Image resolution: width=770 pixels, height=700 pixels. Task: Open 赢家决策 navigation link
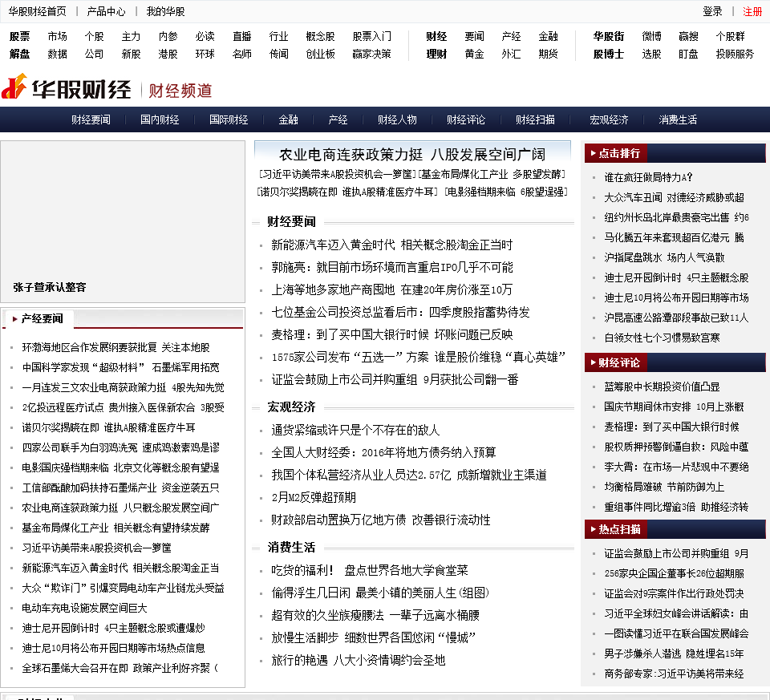(371, 54)
